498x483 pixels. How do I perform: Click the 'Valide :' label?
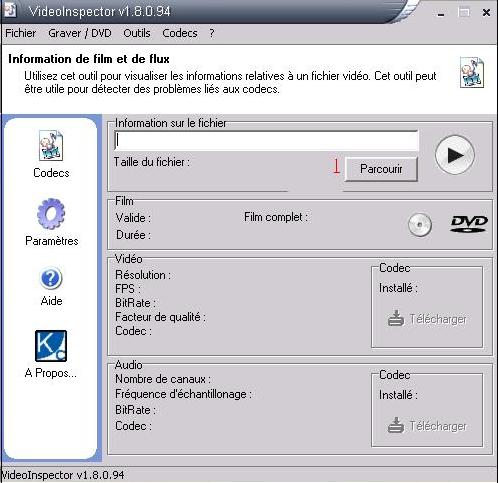coord(133,218)
